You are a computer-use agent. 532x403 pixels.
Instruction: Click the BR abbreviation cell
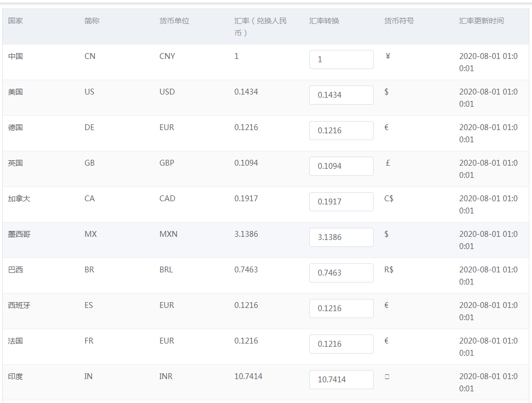[x=89, y=270]
